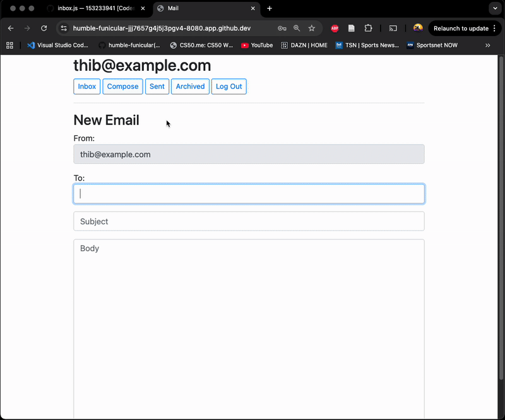
Task: Click the Compose button
Action: click(122, 87)
